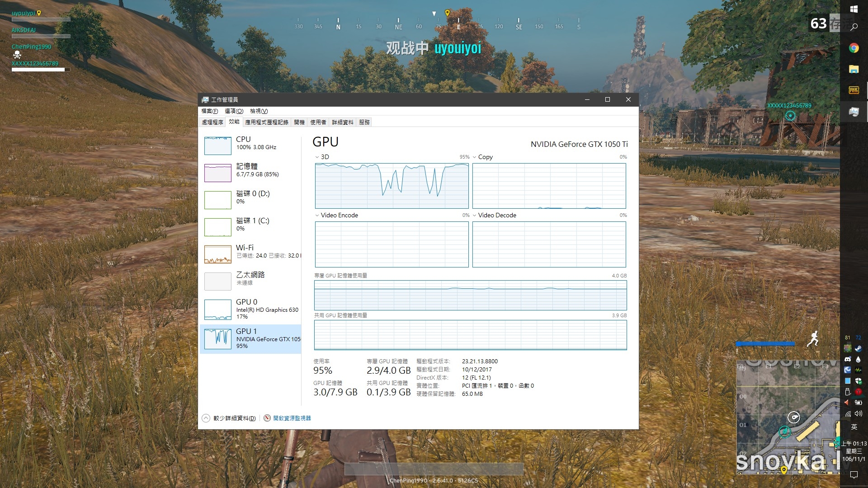Switch to the 詳細資料 tab
Viewport: 868px width, 488px height.
click(343, 122)
